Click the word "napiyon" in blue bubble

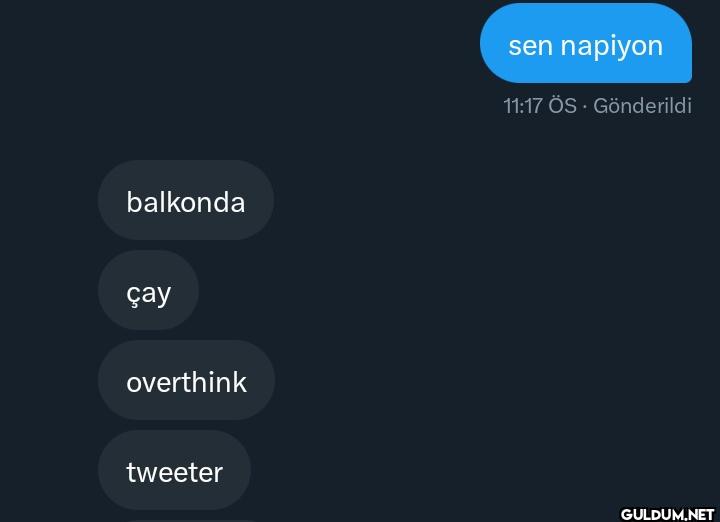[612, 46]
